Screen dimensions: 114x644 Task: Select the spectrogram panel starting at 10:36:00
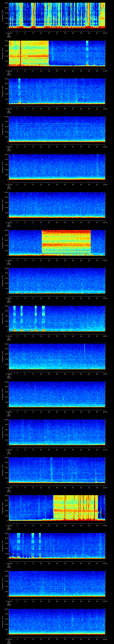[x=57, y=280]
